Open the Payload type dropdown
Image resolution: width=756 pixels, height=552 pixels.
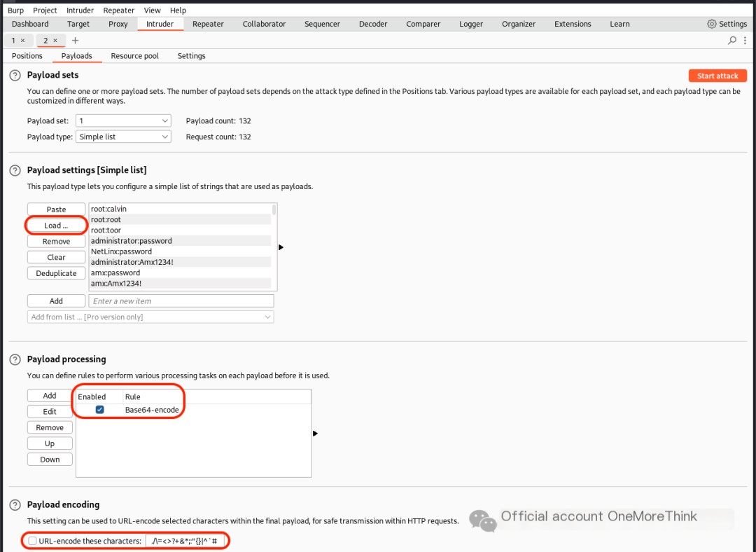123,137
